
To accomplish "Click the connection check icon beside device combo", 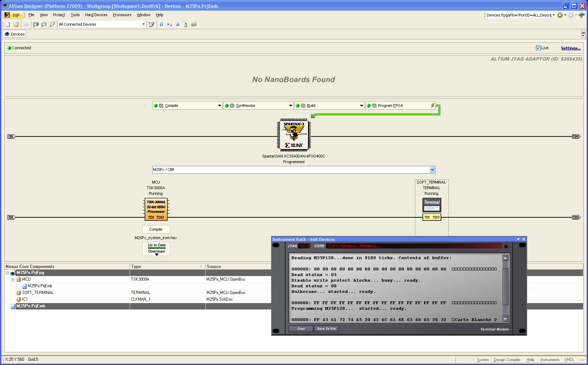I will point(152,24).
